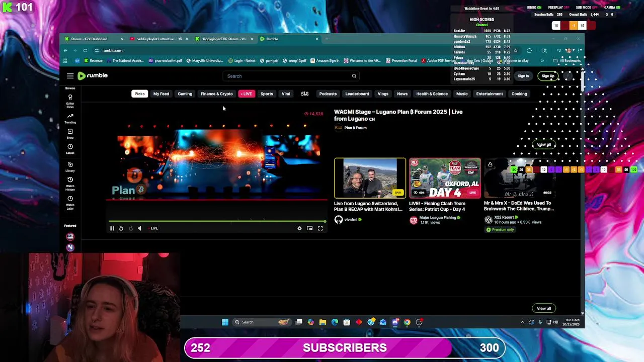Open the Revenue bookmark
The width and height of the screenshot is (644, 362).
(x=93, y=61)
